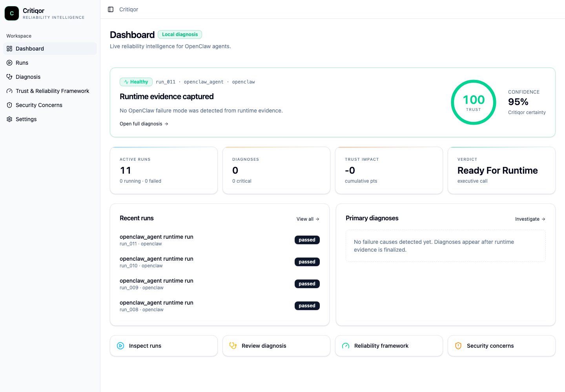The image size is (565, 392).
Task: Click the arrow next to View all
Action: click(317, 219)
